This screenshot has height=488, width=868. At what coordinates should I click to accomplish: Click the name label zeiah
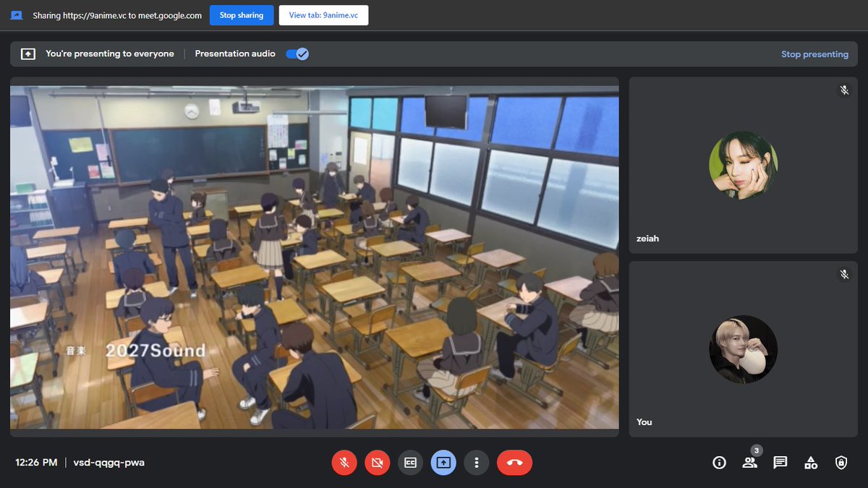click(648, 238)
